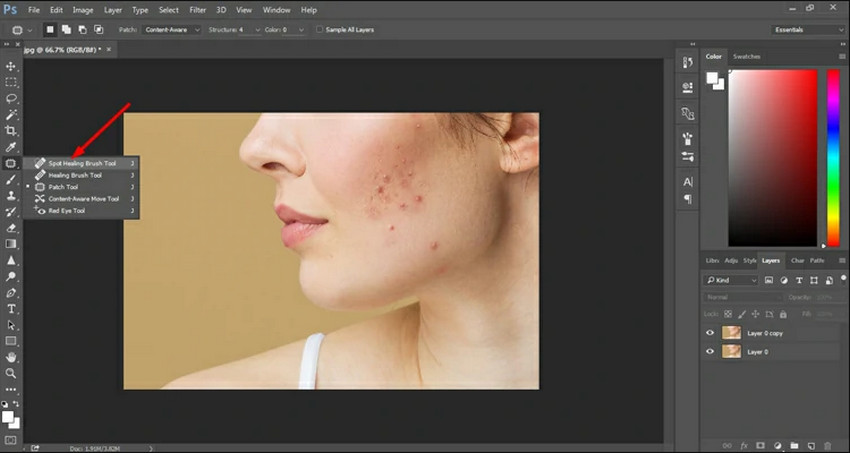Select the Layer 0 copy thumbnail

pyautogui.click(x=731, y=333)
